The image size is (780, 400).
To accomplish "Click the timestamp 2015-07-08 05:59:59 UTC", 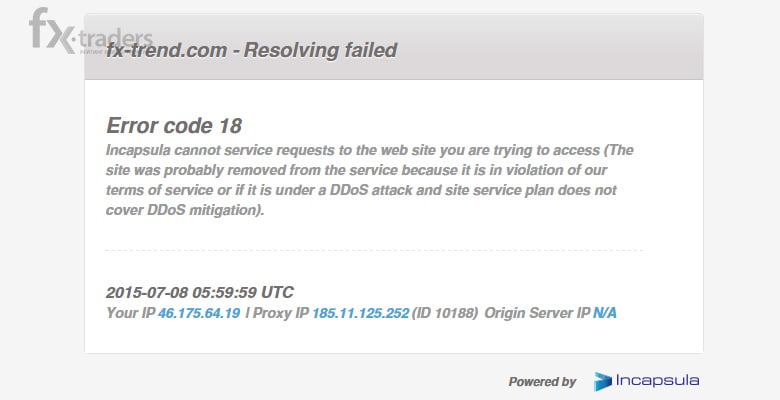I will 200,292.
